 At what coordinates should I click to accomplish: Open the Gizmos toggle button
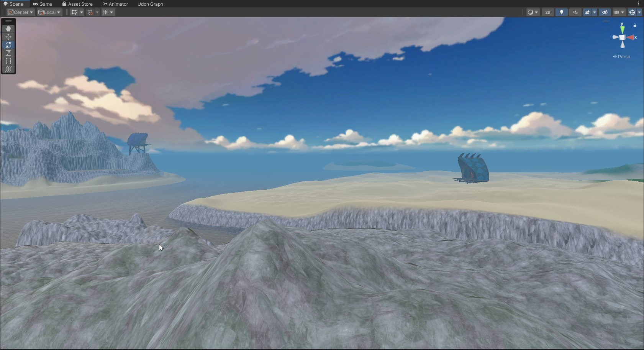point(632,12)
